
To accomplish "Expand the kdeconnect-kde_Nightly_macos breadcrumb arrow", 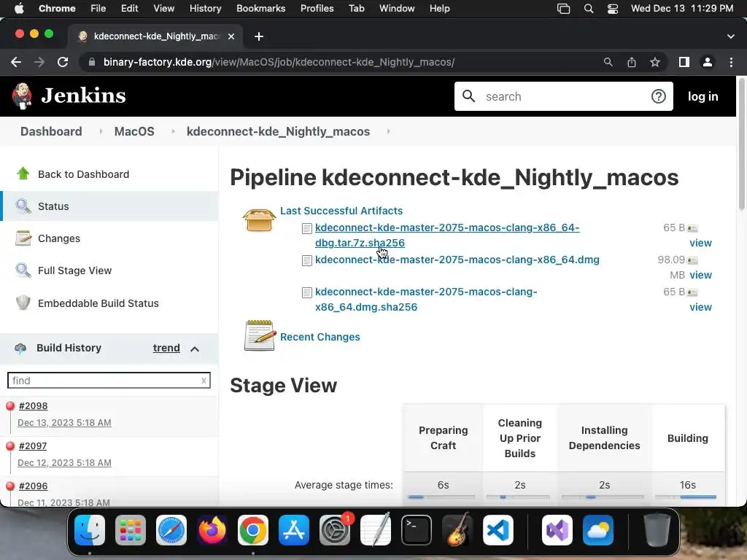I will tap(388, 131).
